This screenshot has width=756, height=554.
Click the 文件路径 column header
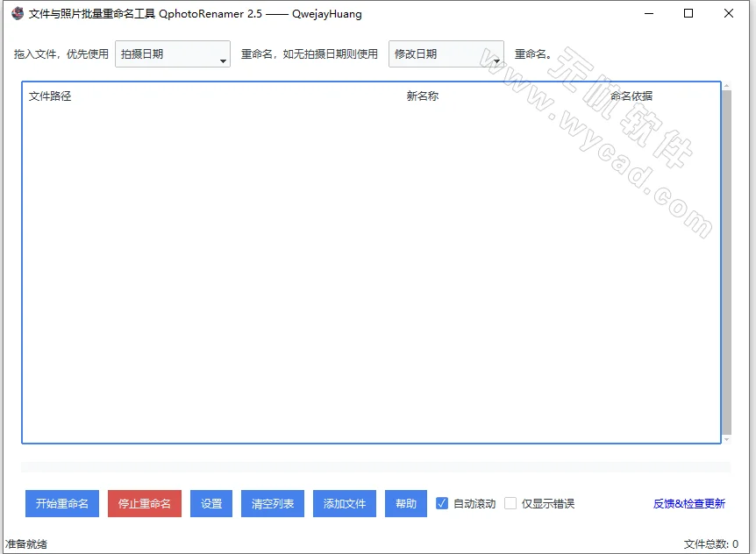pyautogui.click(x=50, y=96)
